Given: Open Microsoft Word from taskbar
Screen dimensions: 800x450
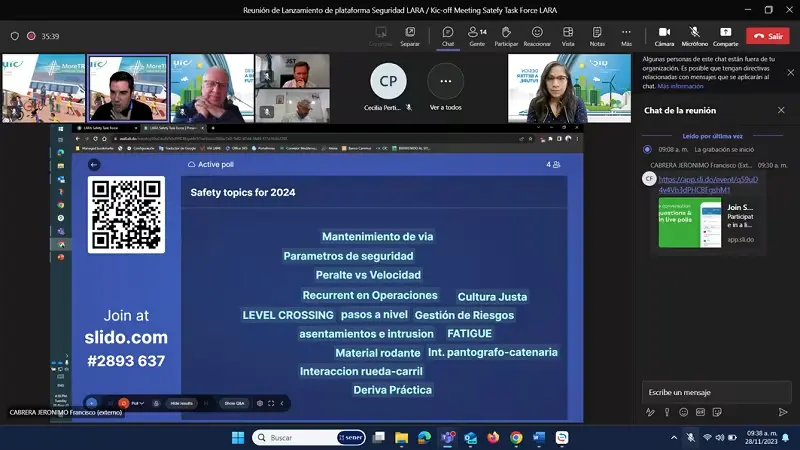Looking at the screenshot, I should (539, 438).
